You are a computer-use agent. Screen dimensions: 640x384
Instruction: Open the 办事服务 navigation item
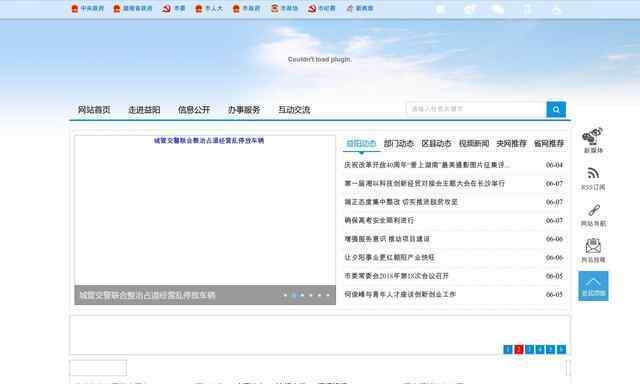244,110
